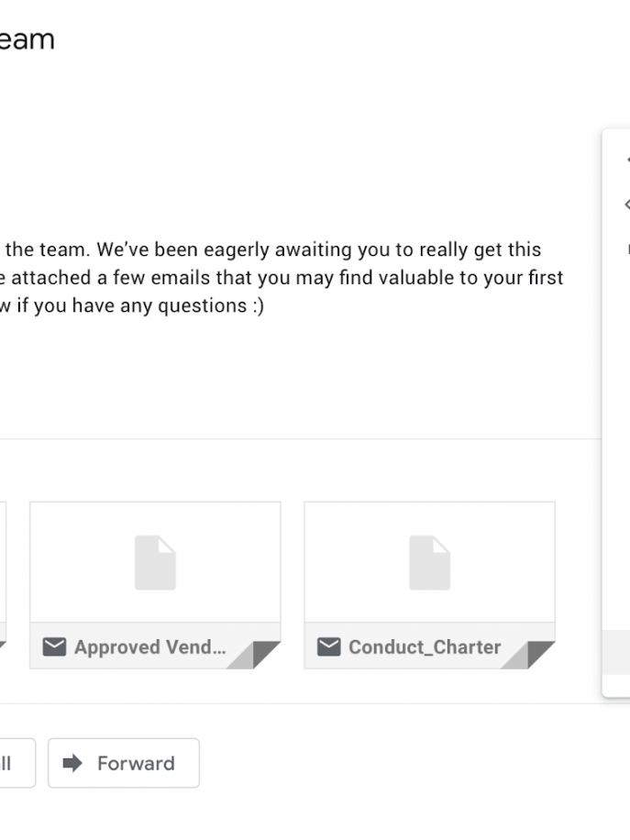Click the envelope icon beside Conduct_Charter
The width and height of the screenshot is (630, 840).
[328, 647]
